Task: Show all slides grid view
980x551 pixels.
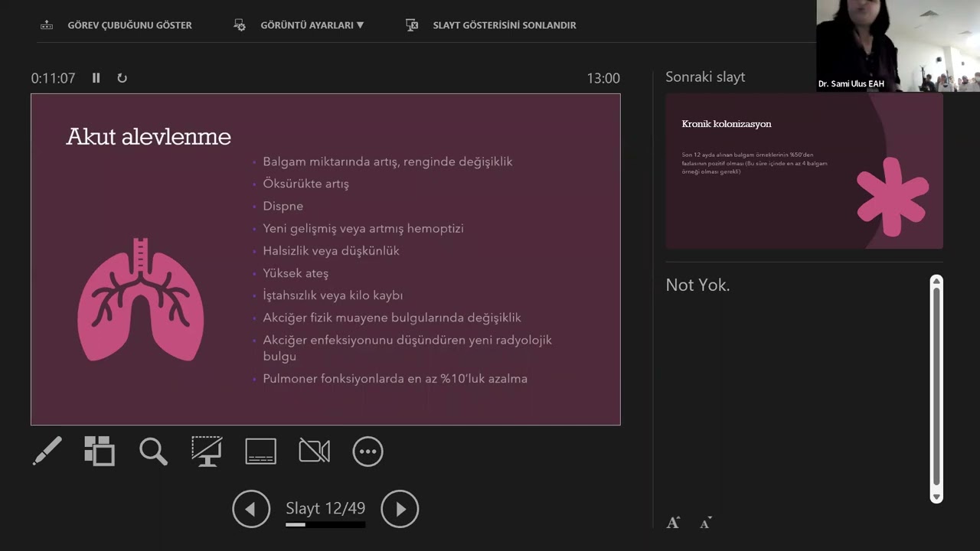Action: point(100,451)
